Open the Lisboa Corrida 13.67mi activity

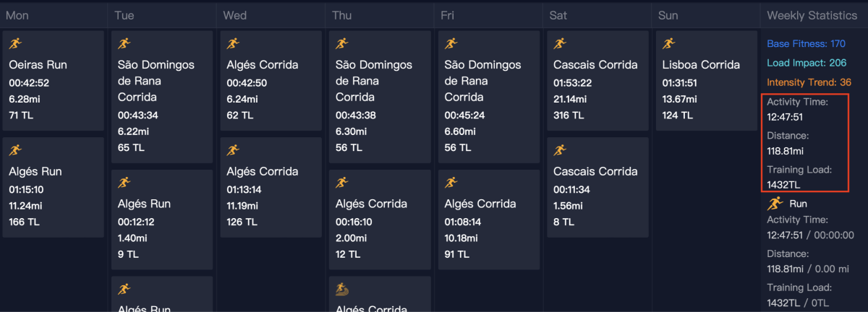click(x=705, y=80)
